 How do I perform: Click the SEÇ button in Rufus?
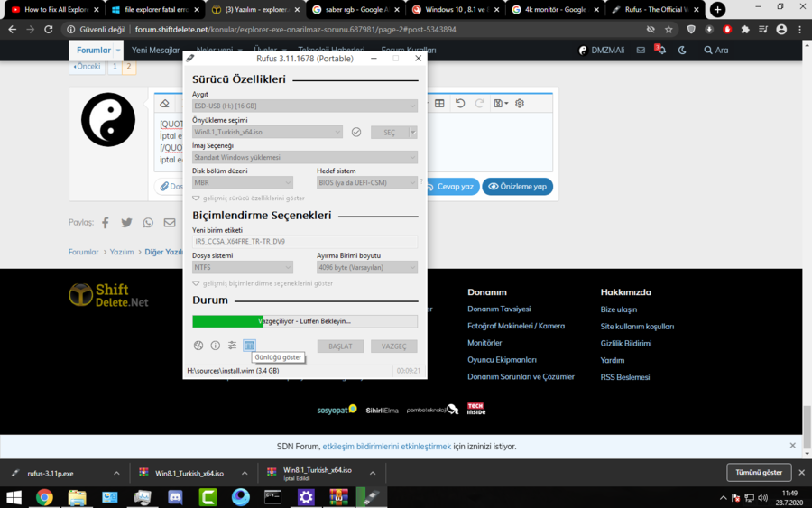(x=390, y=132)
